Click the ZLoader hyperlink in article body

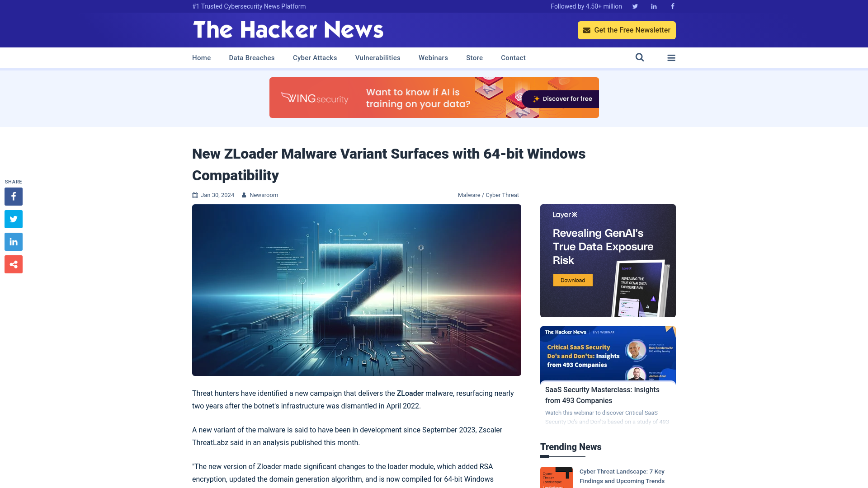410,393
